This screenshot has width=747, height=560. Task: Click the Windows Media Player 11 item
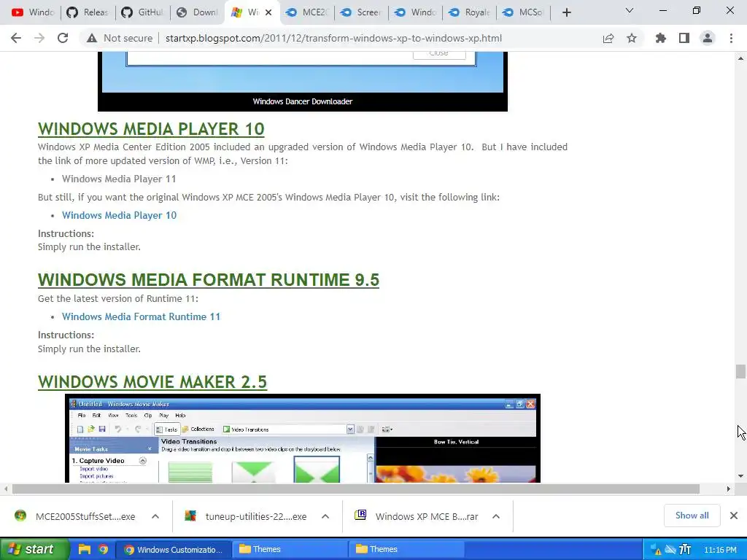(119, 179)
